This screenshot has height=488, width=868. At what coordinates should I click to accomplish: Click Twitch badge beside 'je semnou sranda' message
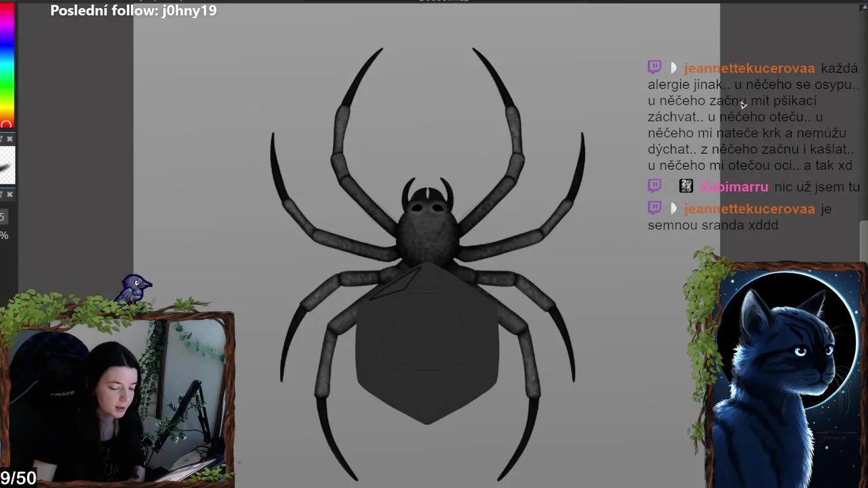pyautogui.click(x=654, y=207)
